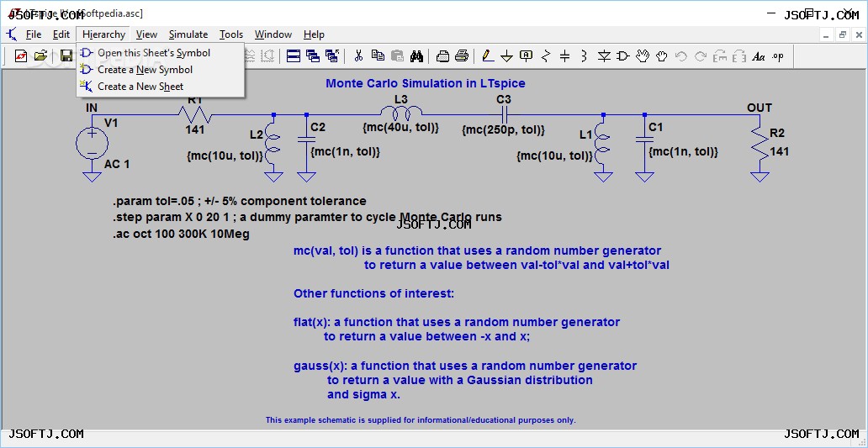Open the Window menu
This screenshot has width=868, height=448.
tap(273, 34)
